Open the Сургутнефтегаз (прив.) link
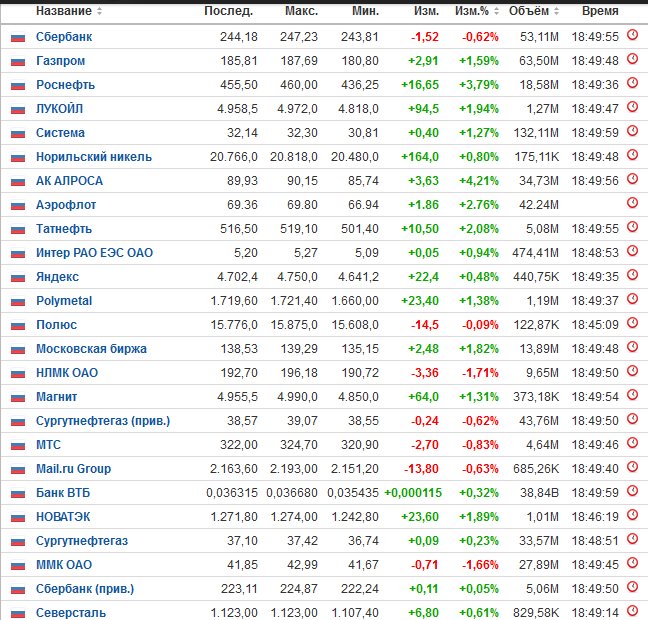 [x=103, y=421]
